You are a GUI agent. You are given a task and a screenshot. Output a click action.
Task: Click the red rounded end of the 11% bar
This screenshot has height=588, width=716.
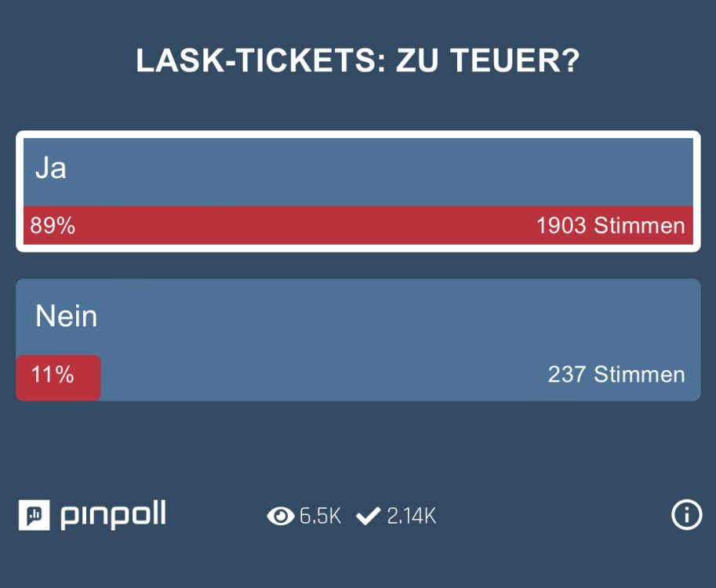93,378
